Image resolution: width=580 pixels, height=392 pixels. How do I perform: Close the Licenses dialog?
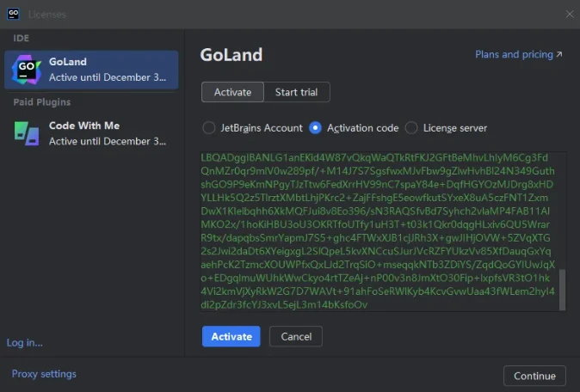tap(570, 15)
